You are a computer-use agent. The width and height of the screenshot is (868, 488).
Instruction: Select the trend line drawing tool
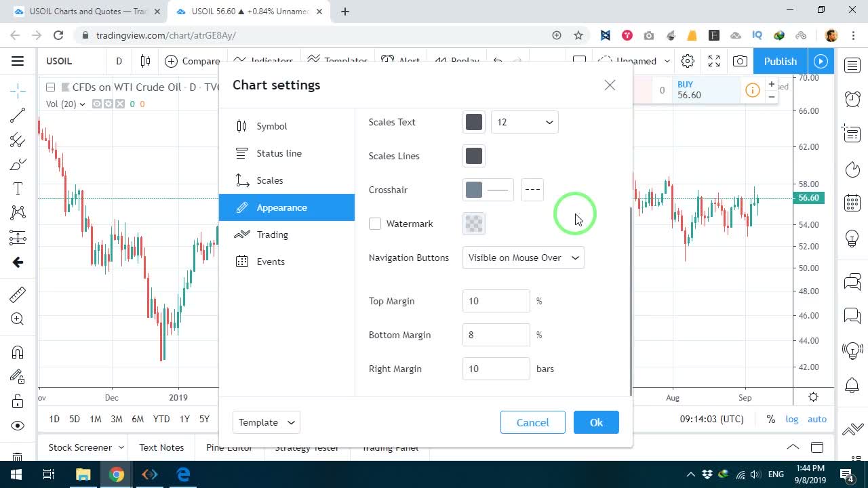pos(18,116)
